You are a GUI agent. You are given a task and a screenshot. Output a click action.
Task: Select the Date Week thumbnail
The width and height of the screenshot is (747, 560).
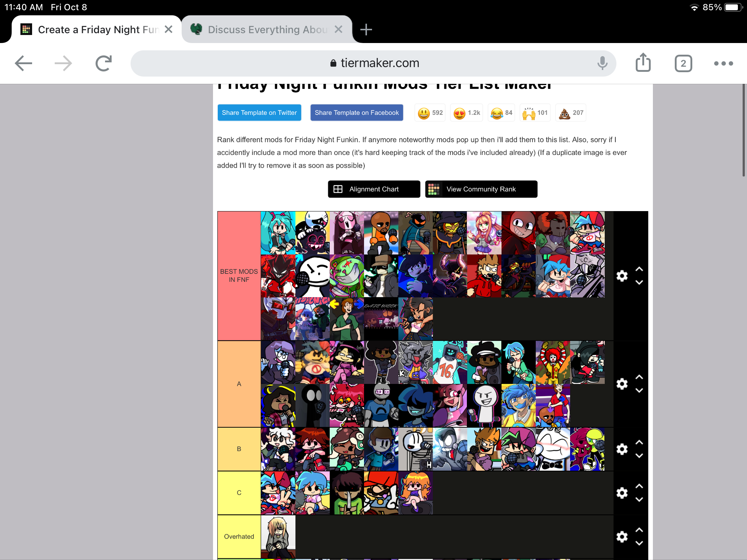tap(381, 319)
